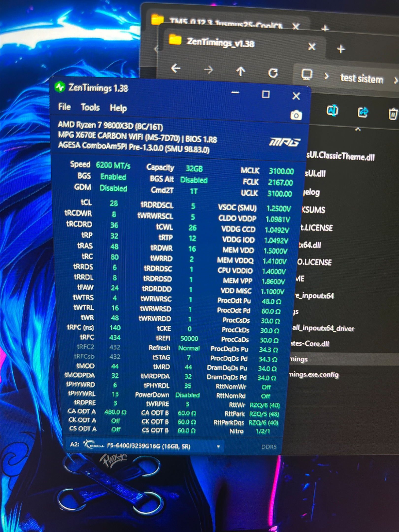Go forward in the Explorer window

click(209, 70)
